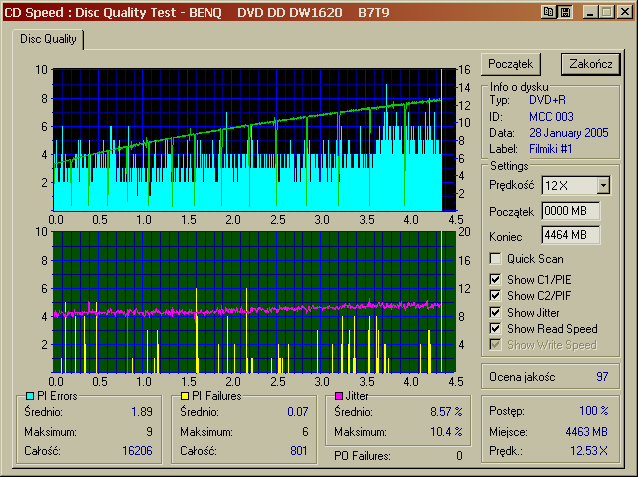Image resolution: width=638 pixels, height=477 pixels.
Task: Click the Koniec 4464 MB input field
Action: (x=570, y=235)
